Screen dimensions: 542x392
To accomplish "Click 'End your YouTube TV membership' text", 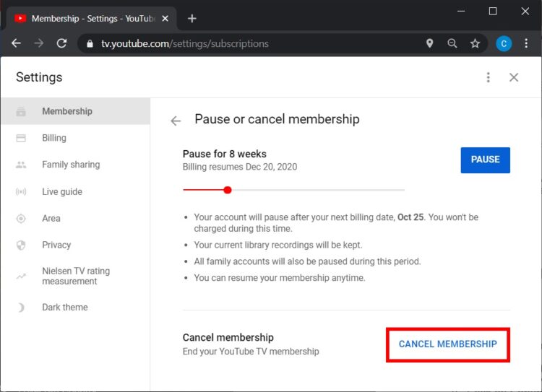I will coord(251,352).
